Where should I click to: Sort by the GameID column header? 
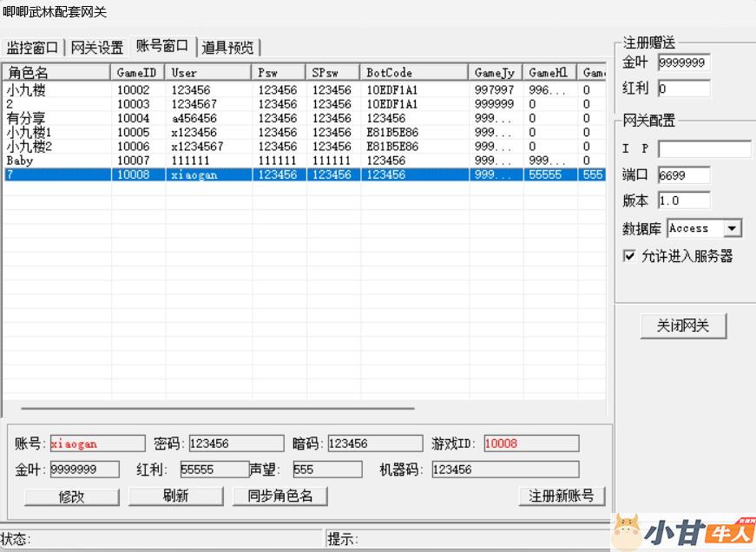[138, 72]
